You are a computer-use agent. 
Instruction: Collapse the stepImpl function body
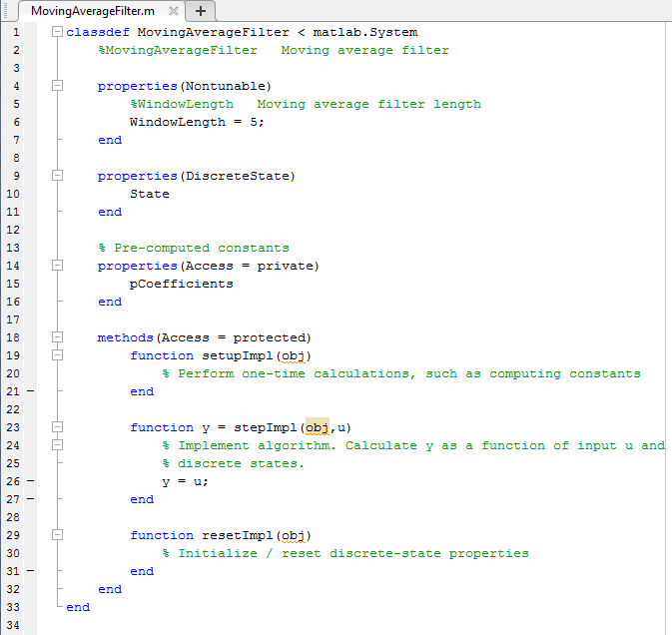(57, 427)
